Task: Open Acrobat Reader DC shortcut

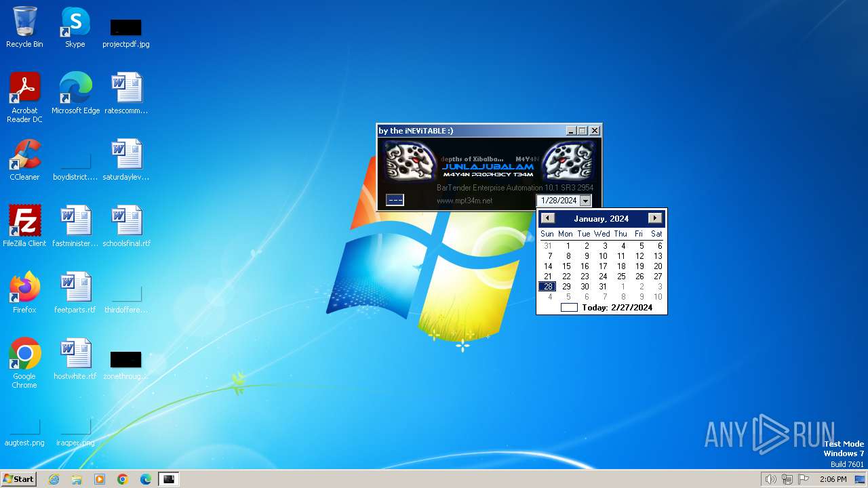Action: click(x=24, y=98)
